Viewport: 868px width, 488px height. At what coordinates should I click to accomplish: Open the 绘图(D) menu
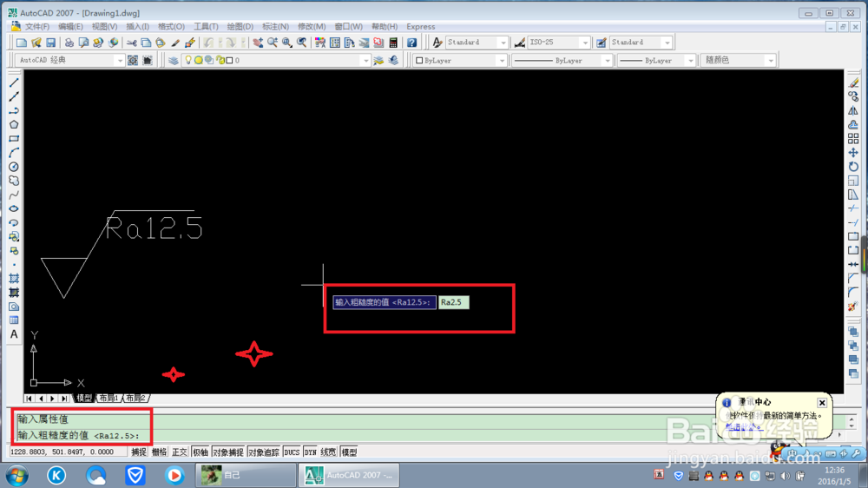pyautogui.click(x=240, y=27)
